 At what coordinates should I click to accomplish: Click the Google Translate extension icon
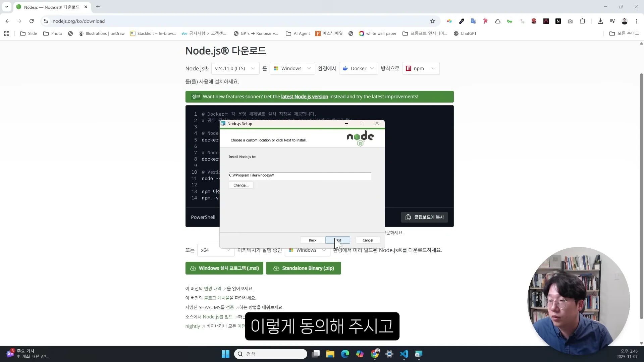[473, 21]
